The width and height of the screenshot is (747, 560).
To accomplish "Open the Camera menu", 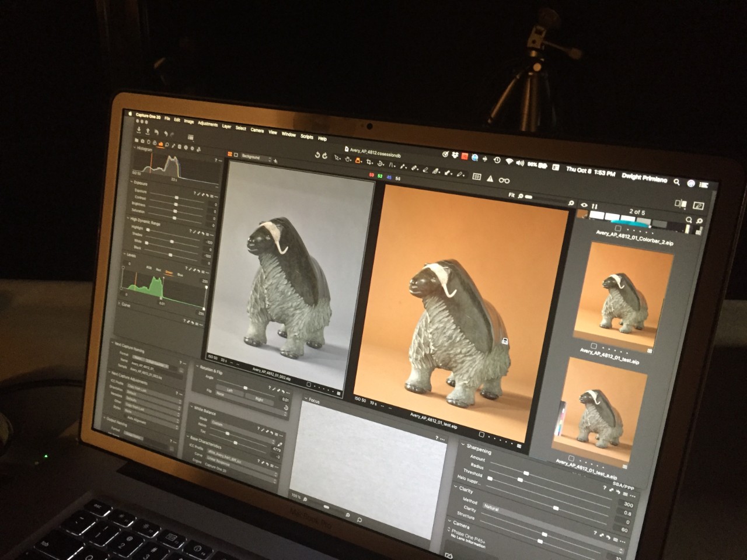I will coord(257,130).
